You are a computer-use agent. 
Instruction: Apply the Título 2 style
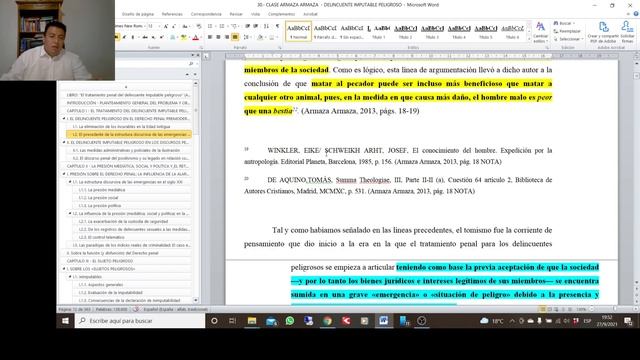pos(405,31)
